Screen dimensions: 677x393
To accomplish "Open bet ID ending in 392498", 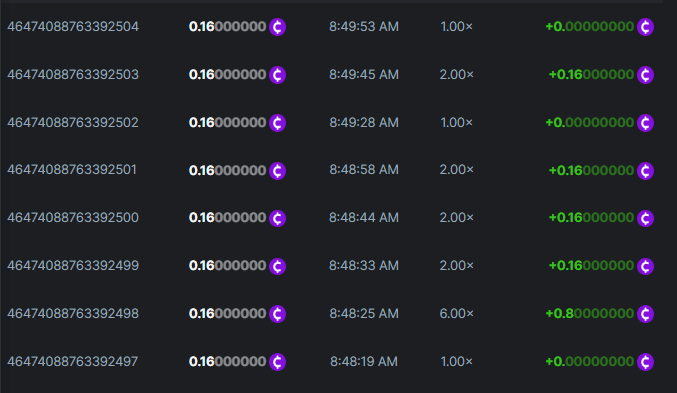I will tap(73, 314).
